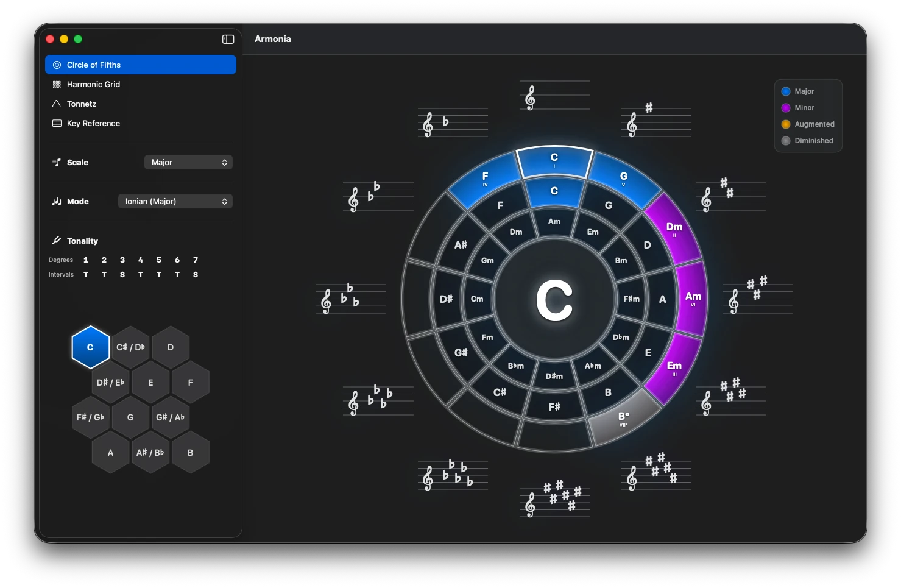Click the two-flats key signature staff

coord(378,196)
